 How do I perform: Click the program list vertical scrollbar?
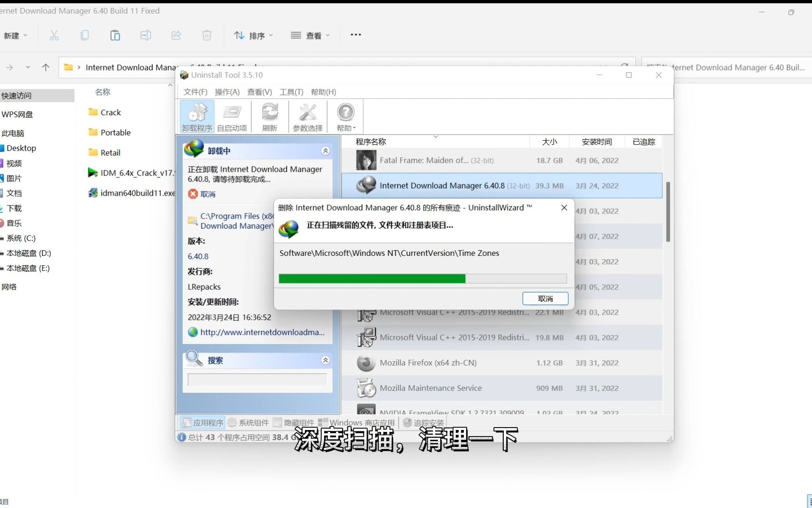[668, 212]
